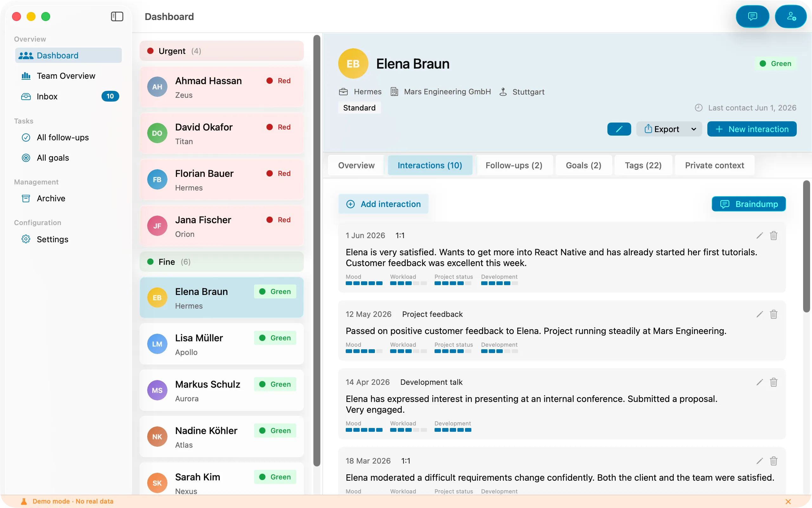Open the Private context tab
The width and height of the screenshot is (812, 508).
point(714,165)
